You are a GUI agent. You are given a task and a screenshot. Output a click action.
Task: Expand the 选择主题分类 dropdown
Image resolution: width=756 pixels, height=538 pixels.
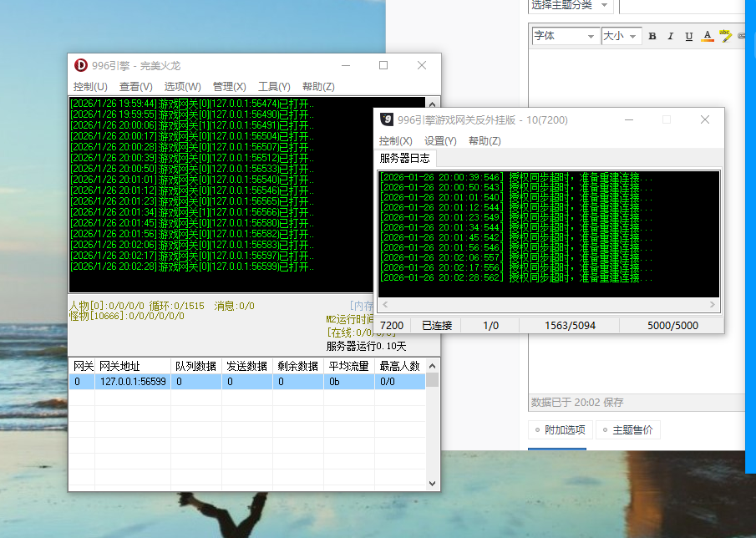pyautogui.click(x=571, y=5)
